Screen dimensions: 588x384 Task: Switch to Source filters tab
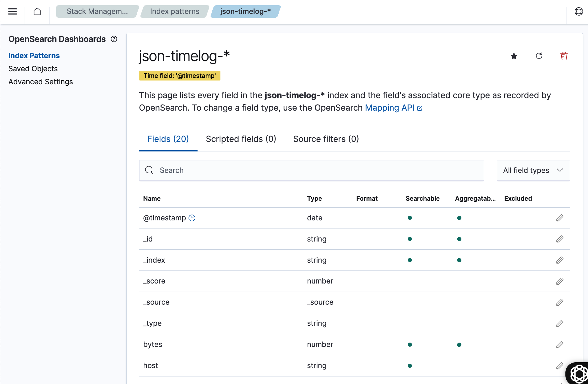[x=326, y=139]
